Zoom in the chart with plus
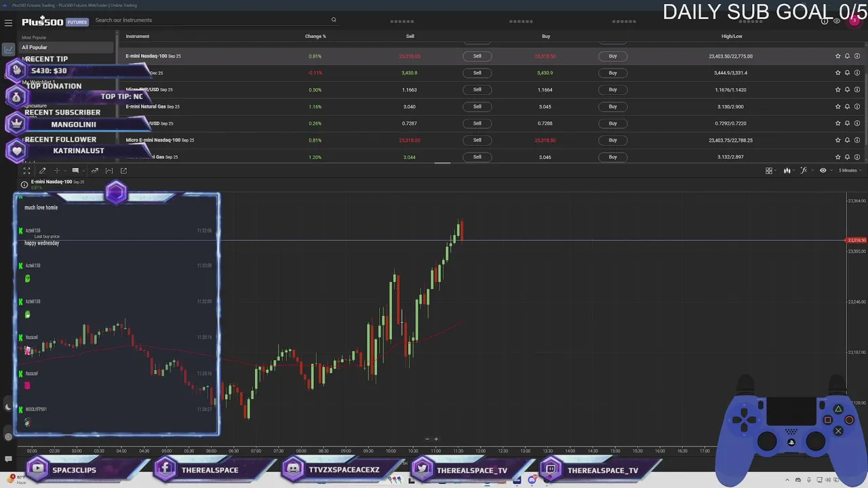 pyautogui.click(x=436, y=439)
